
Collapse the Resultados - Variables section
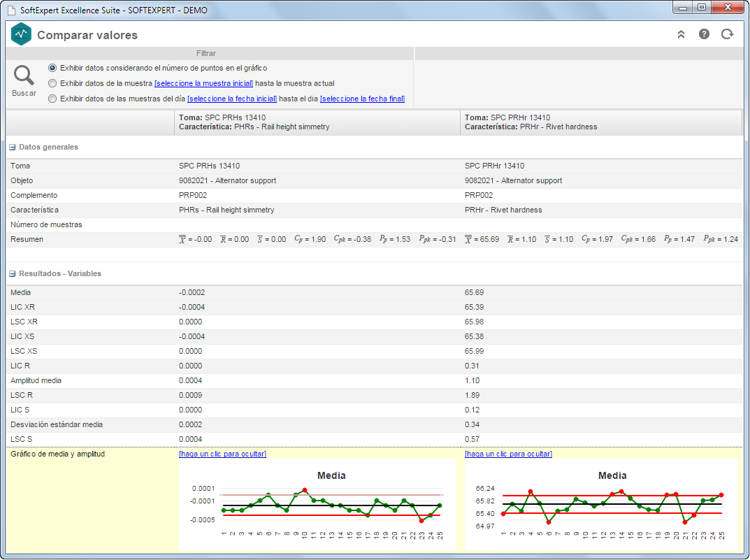(x=13, y=274)
